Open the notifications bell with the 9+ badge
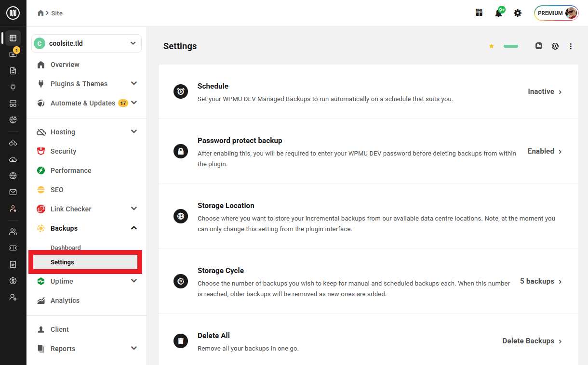This screenshot has width=588, height=365. pos(499,13)
